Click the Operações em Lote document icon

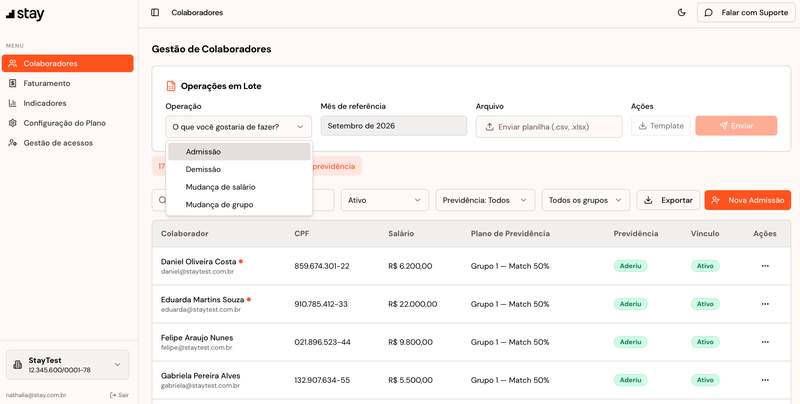coord(171,86)
